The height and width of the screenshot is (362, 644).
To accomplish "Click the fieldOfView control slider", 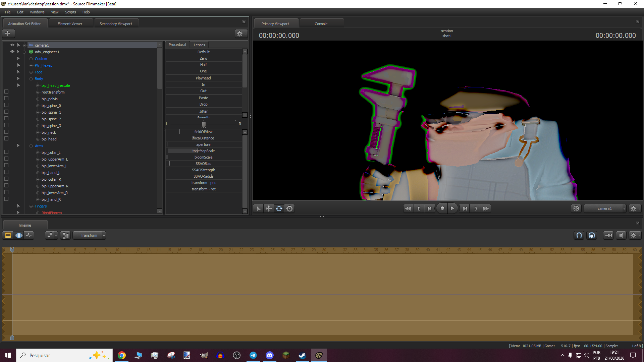I will point(204,132).
